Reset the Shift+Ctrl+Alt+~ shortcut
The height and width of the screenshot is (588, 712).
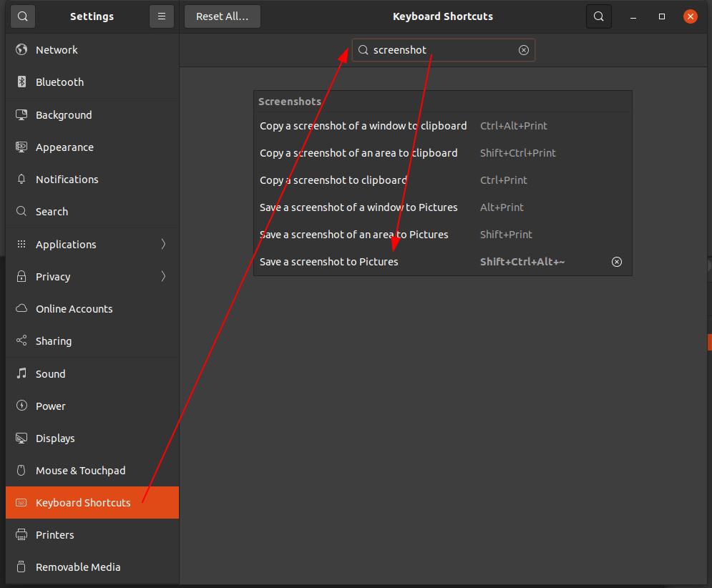(x=616, y=262)
